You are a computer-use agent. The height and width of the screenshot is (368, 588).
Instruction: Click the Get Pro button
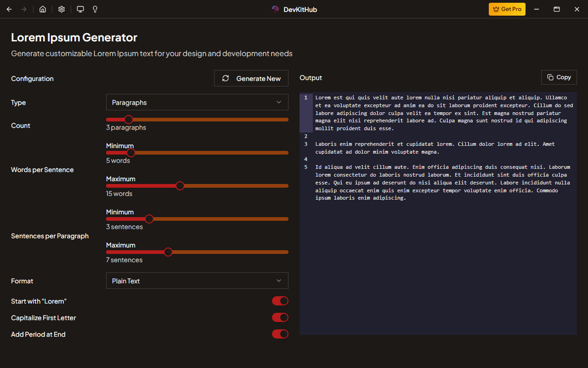507,9
